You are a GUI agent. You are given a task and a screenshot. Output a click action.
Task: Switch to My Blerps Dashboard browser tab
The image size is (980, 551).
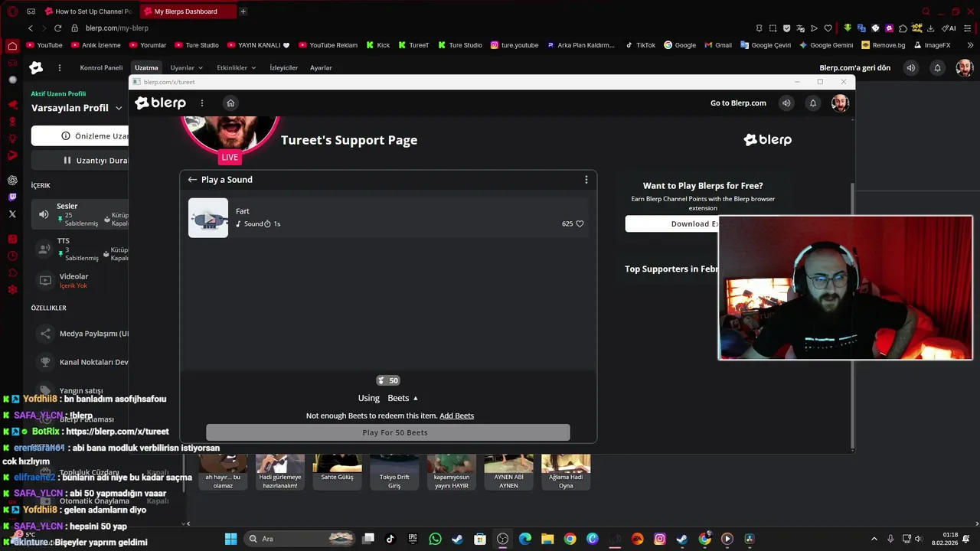(x=188, y=11)
